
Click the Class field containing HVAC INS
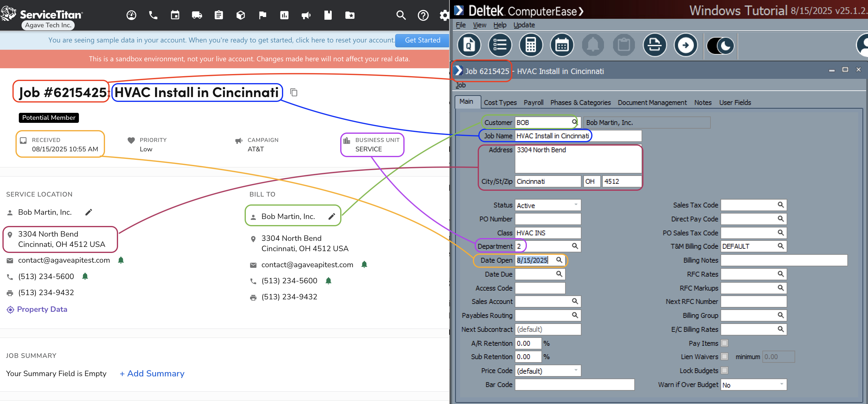548,233
